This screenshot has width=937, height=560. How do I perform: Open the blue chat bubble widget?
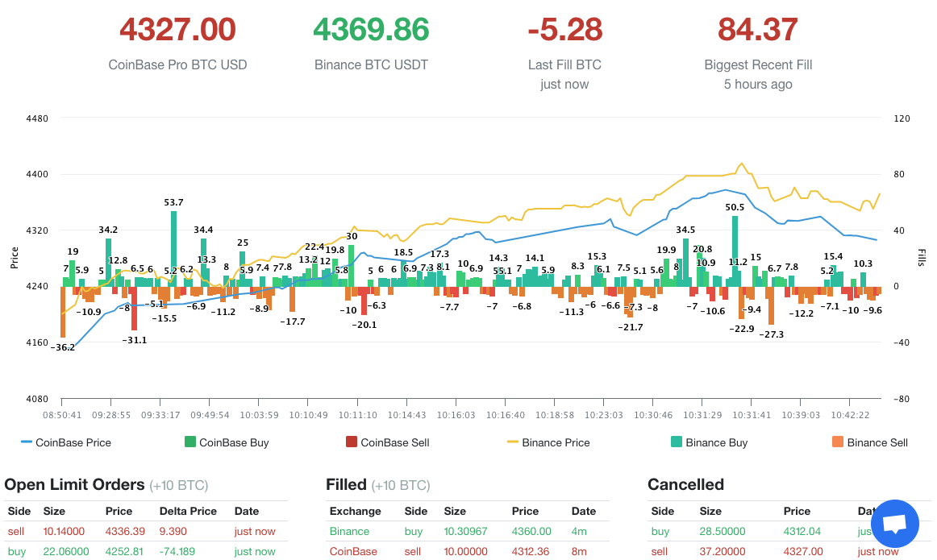pyautogui.click(x=894, y=524)
